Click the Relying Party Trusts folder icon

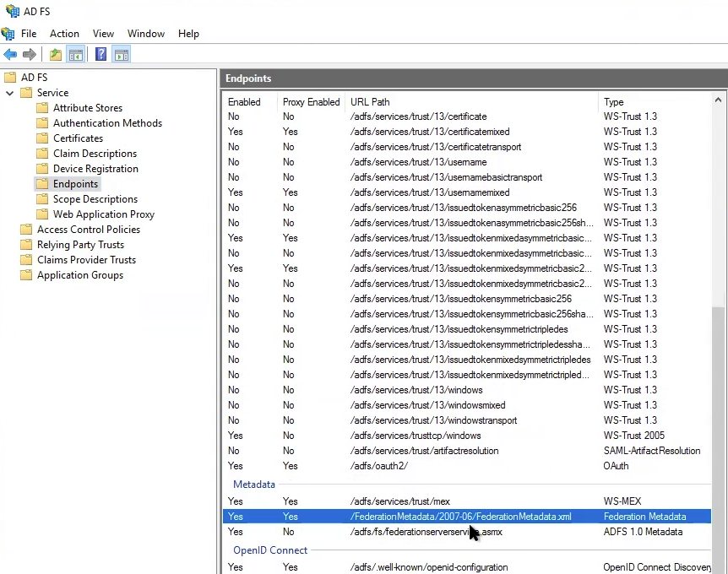coord(26,245)
